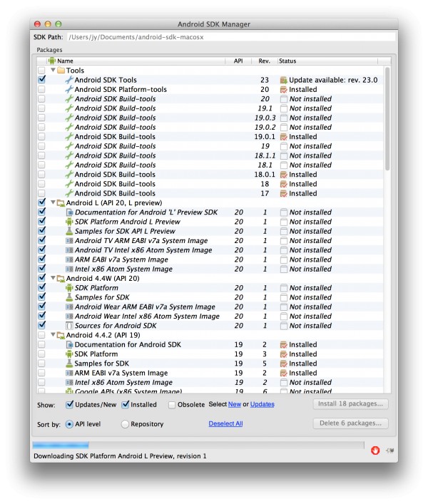Viewport: 428px width, 504px height.
Task: Click the system image icon for Android TV Intel x86 Atom
Action: tap(69, 250)
